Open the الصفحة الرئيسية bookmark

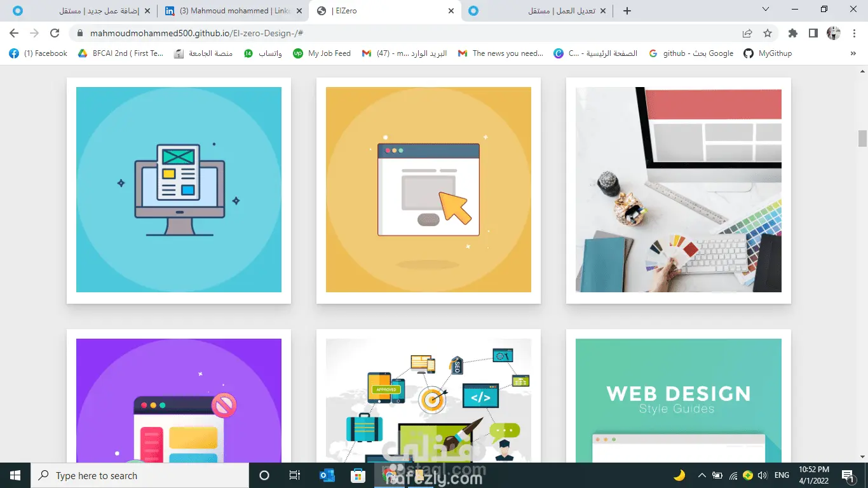tap(595, 53)
